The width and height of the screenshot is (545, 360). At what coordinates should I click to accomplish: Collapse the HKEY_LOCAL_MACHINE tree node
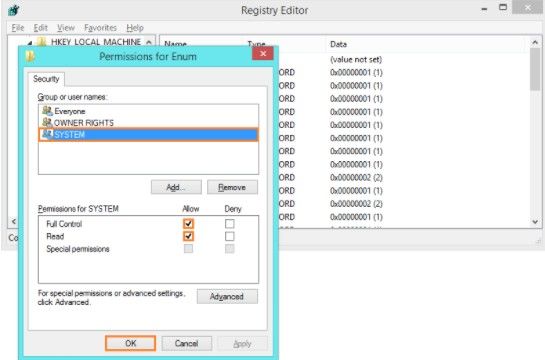[30, 43]
